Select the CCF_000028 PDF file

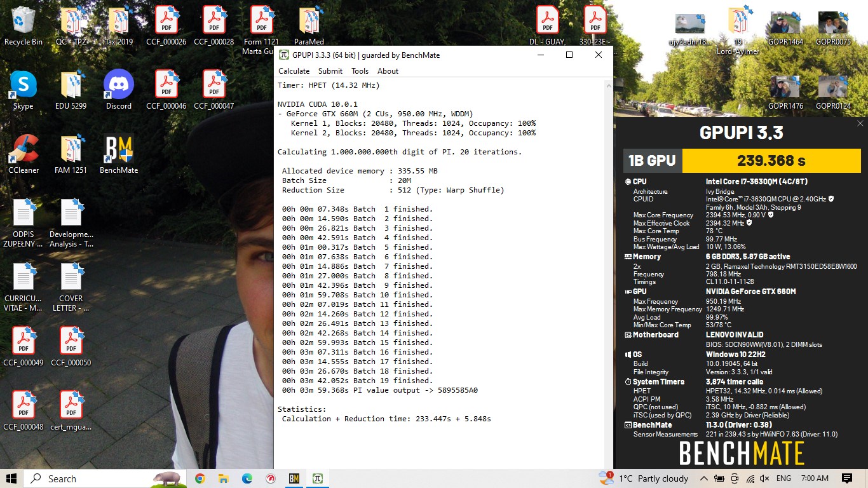pos(214,26)
